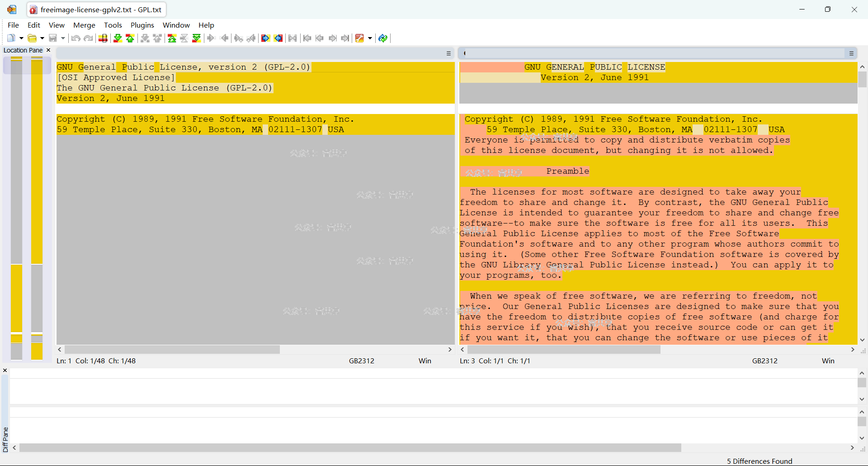868x466 pixels.
Task: Click the left pane horizontal scrollbar thumb
Action: pos(172,350)
